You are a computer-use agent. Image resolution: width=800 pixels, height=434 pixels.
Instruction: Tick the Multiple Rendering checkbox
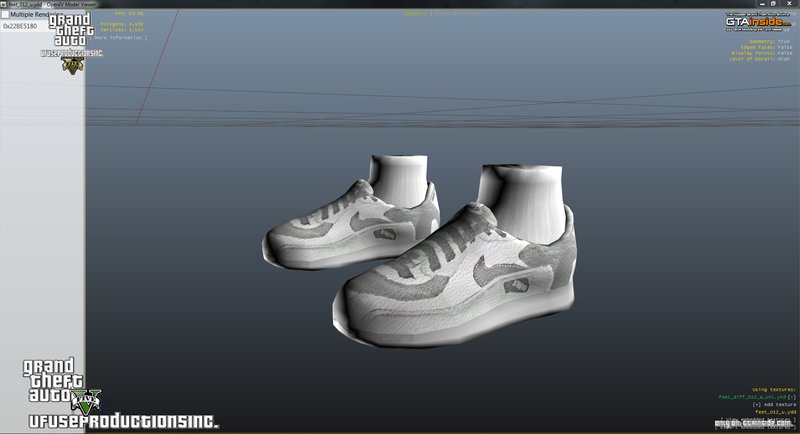[5, 15]
